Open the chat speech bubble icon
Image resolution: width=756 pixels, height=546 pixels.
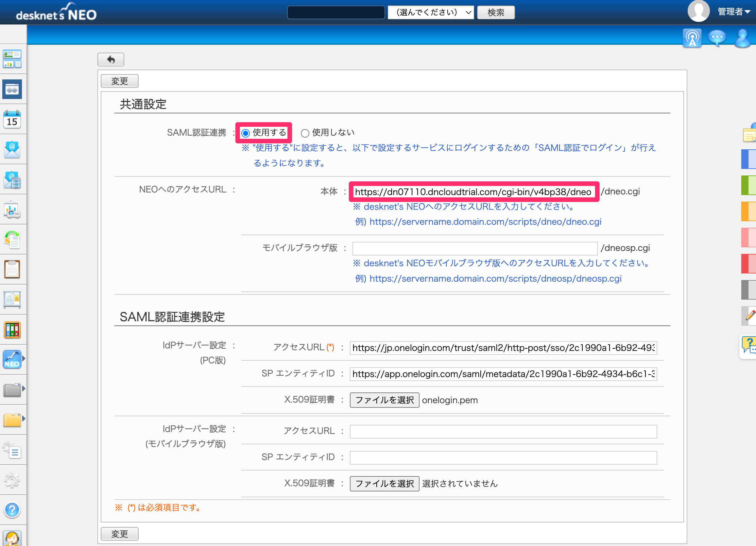717,39
